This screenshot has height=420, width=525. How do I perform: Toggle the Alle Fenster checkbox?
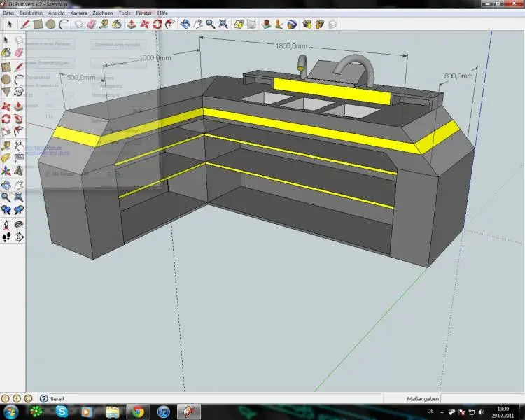point(48,174)
